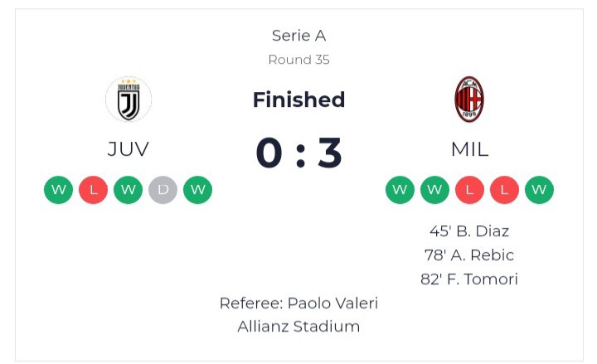Open the Serie A competition link
597x364 pixels.
pos(298,36)
